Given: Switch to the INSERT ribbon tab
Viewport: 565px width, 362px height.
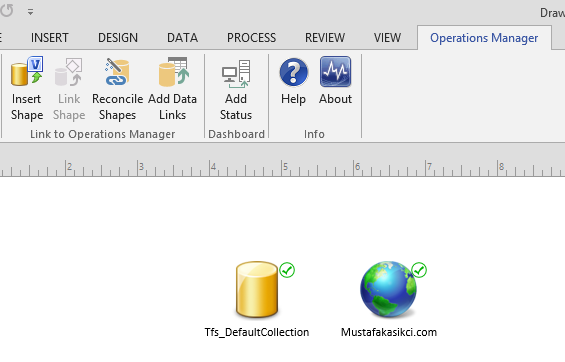Looking at the screenshot, I should pyautogui.click(x=49, y=38).
